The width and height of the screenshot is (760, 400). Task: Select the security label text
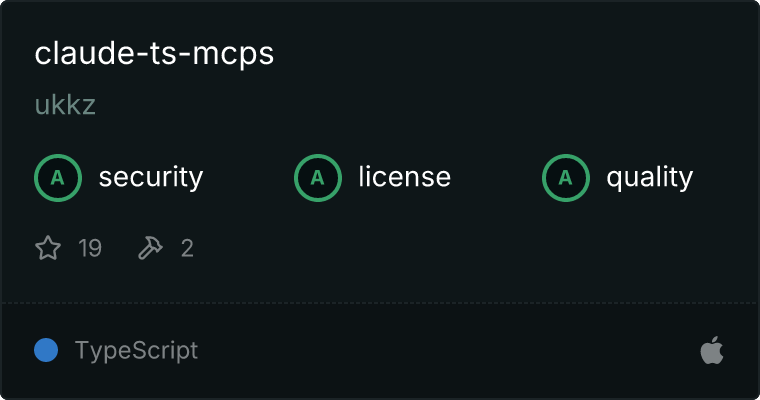click(x=151, y=177)
